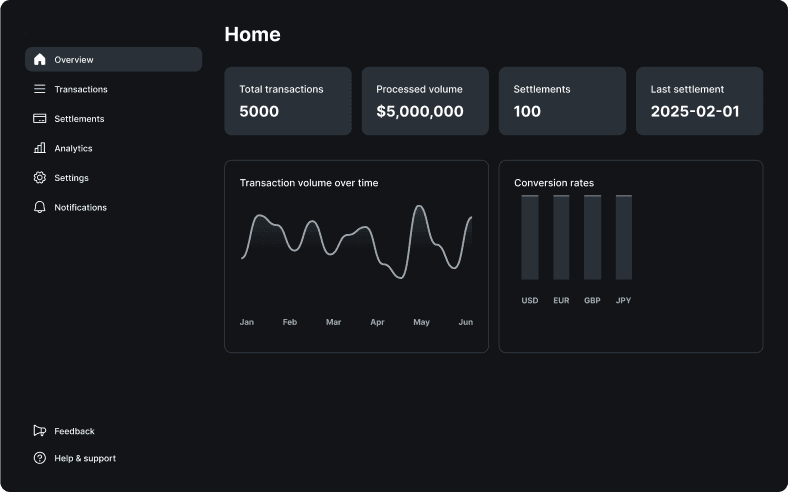This screenshot has width=788, height=492.
Task: Click the May label on the chart axis
Action: [x=421, y=322]
